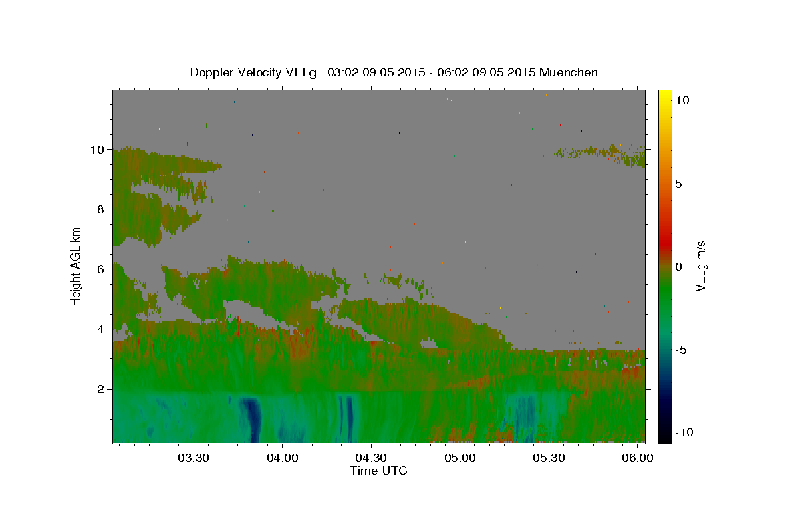798x532 pixels.
Task: Click the height tick label 10
Action: [x=98, y=150]
